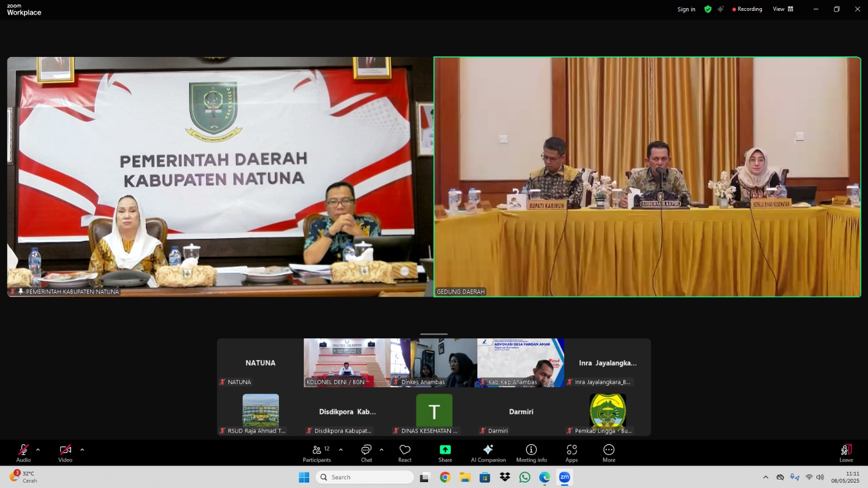The width and height of the screenshot is (868, 488).
Task: Open WhatsApp from the taskbar
Action: 524,478
